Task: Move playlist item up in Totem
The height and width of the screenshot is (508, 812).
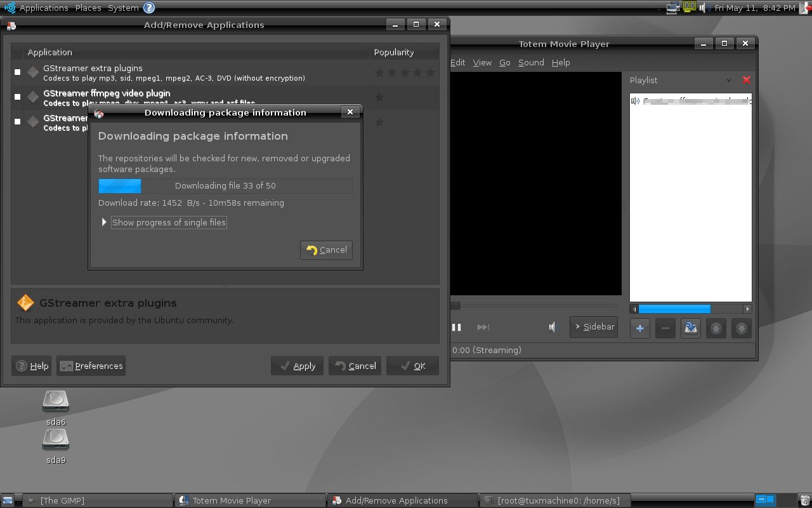Action: [716, 328]
